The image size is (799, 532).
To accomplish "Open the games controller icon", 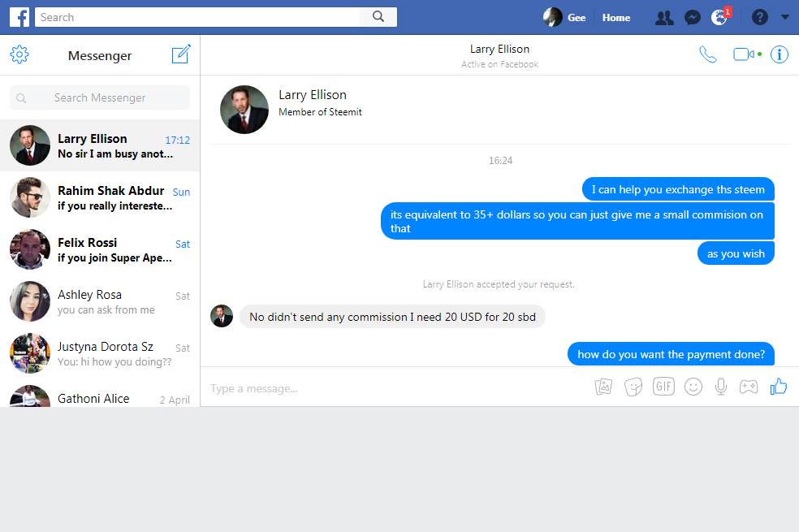I will click(x=749, y=387).
